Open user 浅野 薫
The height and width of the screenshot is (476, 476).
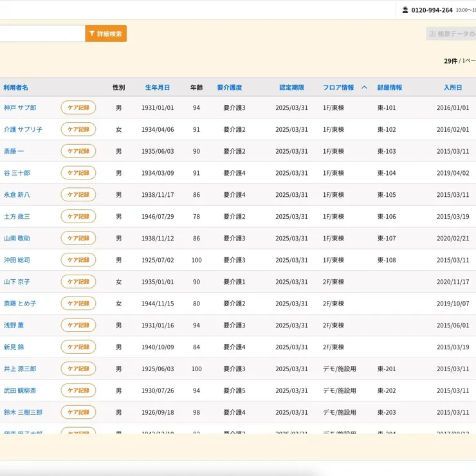tap(14, 325)
